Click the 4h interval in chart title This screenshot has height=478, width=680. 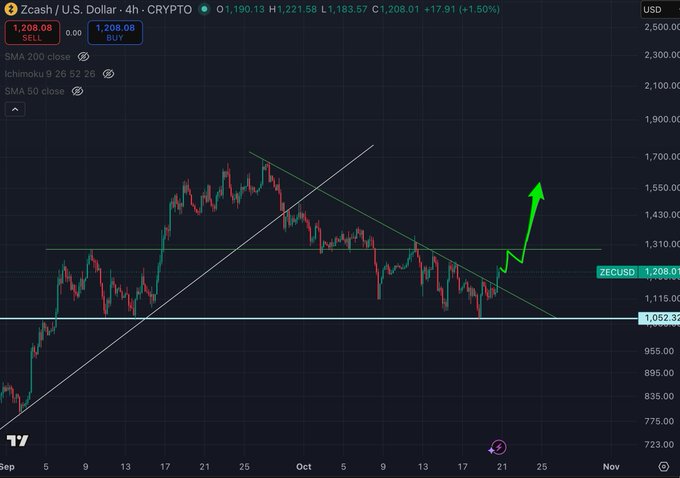tap(132, 10)
